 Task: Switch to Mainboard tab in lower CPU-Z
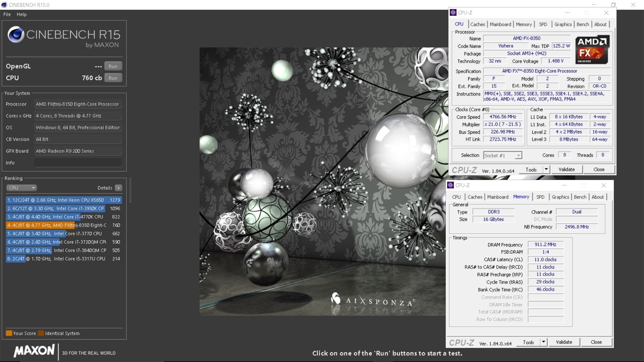(498, 197)
